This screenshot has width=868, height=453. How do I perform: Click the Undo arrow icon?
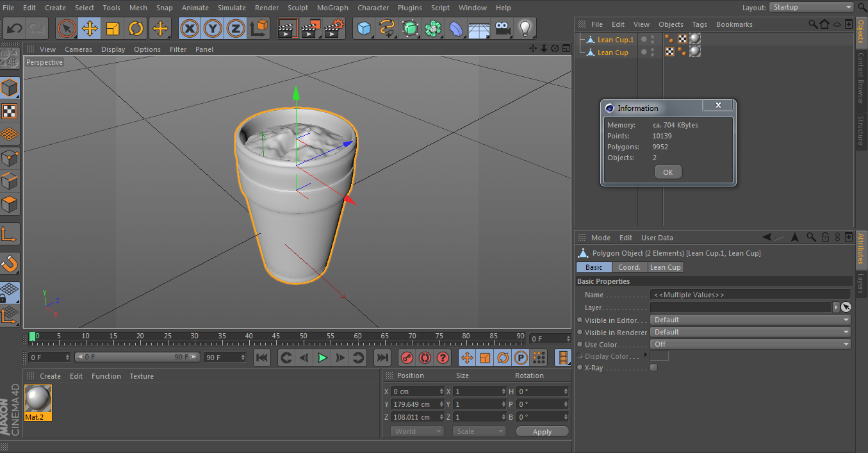[x=14, y=29]
